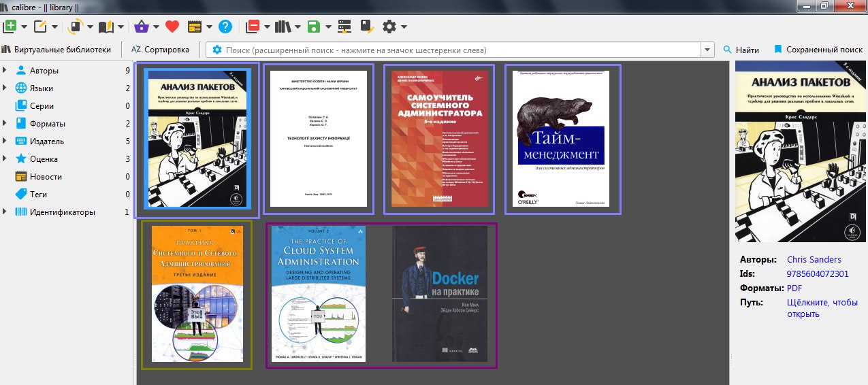Select Оценка in the tag browser
Screen dimensions: 868x385
pyautogui.click(x=44, y=159)
